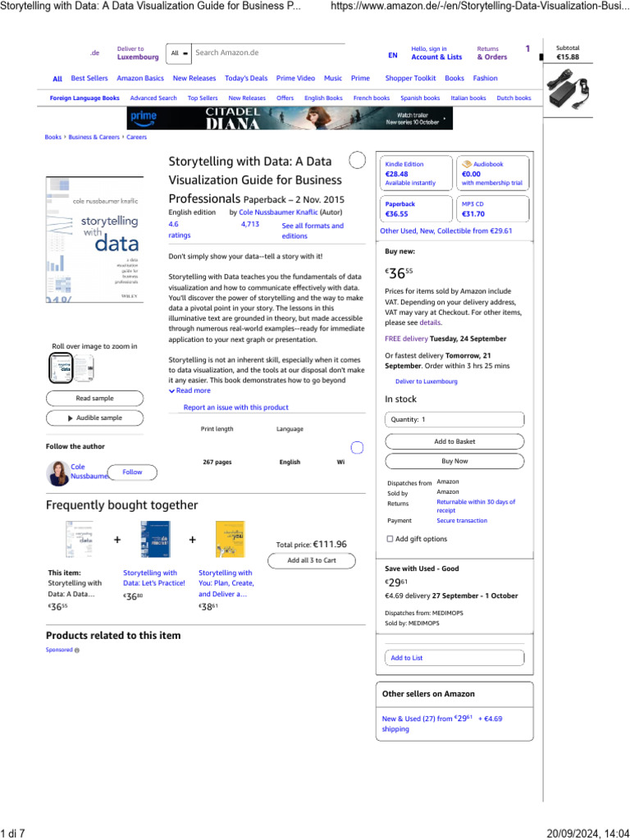
Task: Play the Audible sample triangle icon
Action: (x=71, y=418)
